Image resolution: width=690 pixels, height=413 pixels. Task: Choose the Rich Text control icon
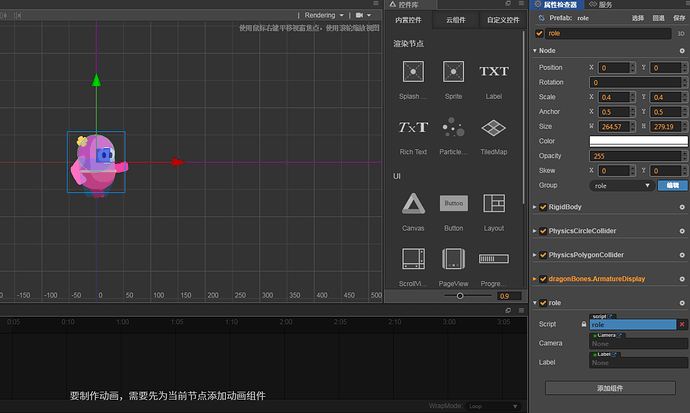[413, 128]
